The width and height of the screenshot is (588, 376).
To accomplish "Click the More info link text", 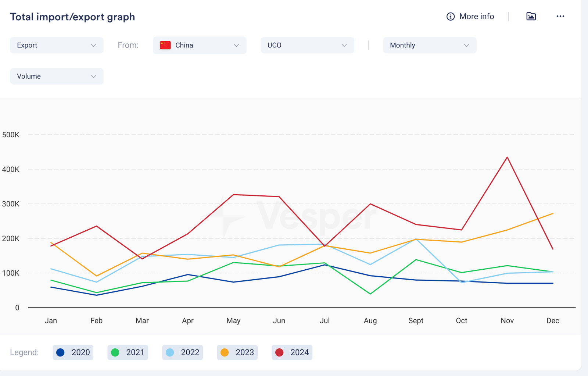I will (477, 17).
